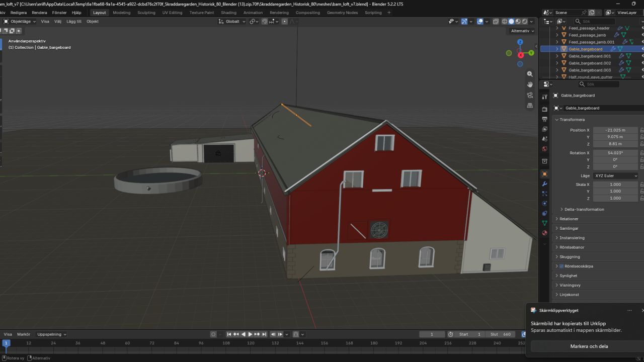This screenshot has height=362, width=644.
Task: Open the green Object Data tab
Action: [544, 223]
